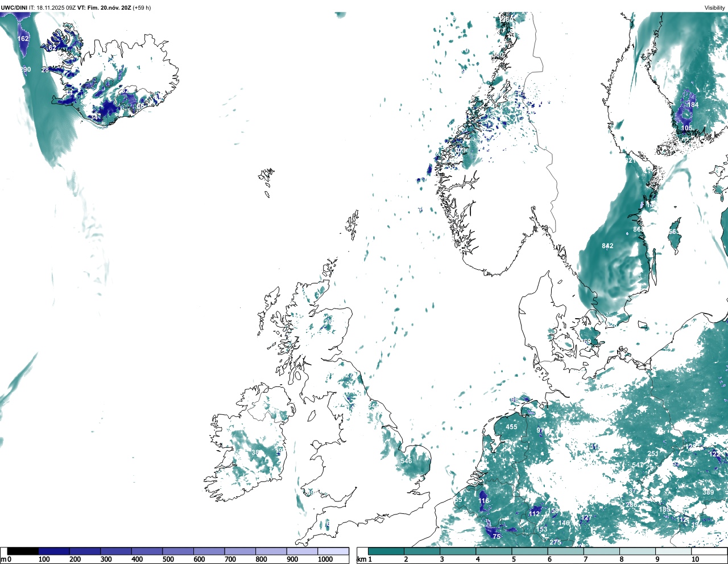Click the '127' visibility value in Germany
The width and height of the screenshot is (728, 564).
pyautogui.click(x=586, y=517)
